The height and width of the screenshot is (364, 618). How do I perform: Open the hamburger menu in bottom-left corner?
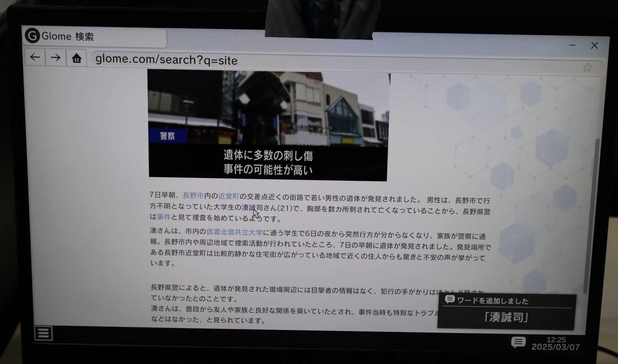click(x=43, y=333)
